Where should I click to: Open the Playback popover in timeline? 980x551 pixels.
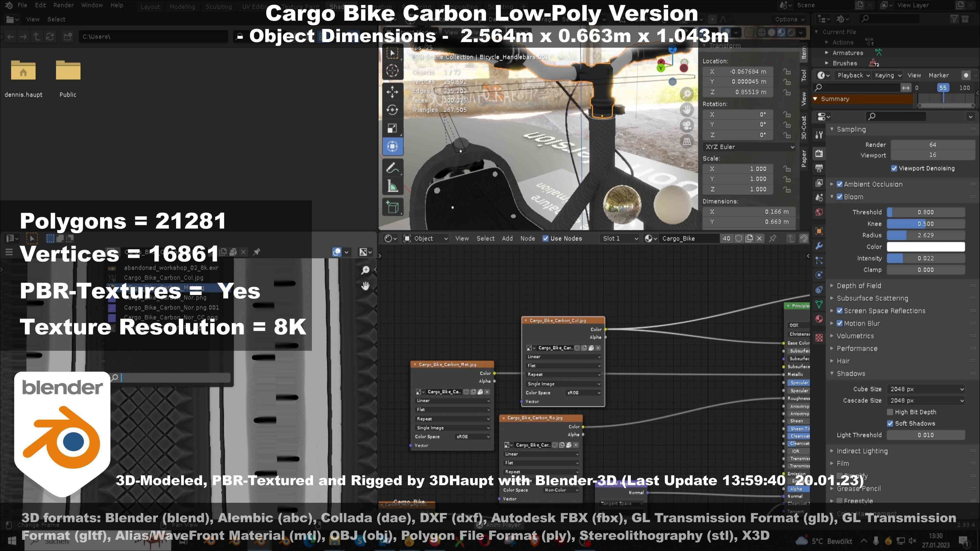pos(853,75)
